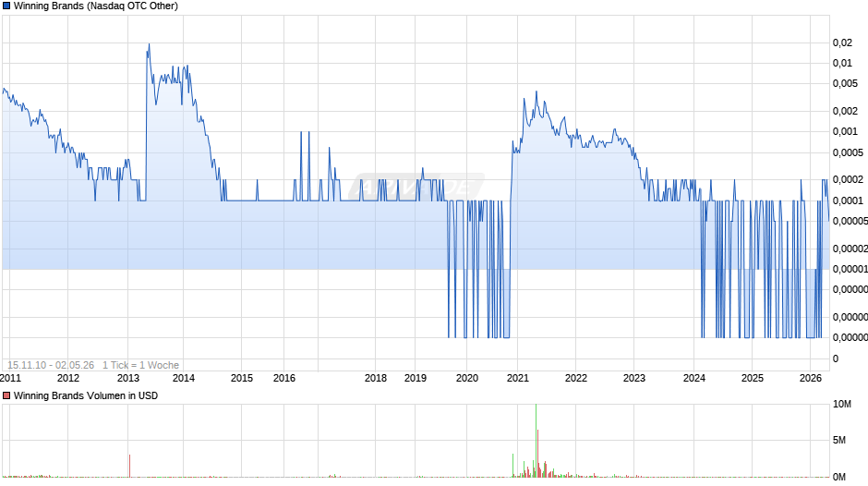Click the 2025 year label
Screen dimensions: 868x486
pos(753,378)
